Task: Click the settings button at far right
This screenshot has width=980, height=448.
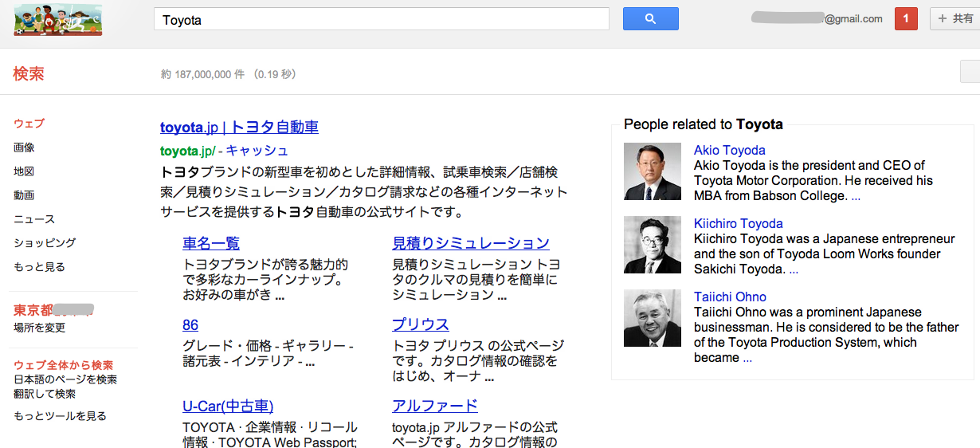Action: coord(970,72)
